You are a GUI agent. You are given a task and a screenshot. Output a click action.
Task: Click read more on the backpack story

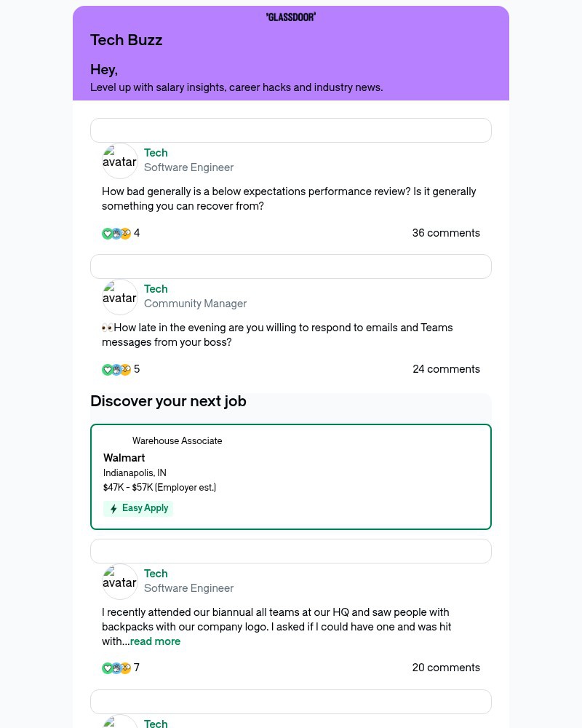coord(155,641)
